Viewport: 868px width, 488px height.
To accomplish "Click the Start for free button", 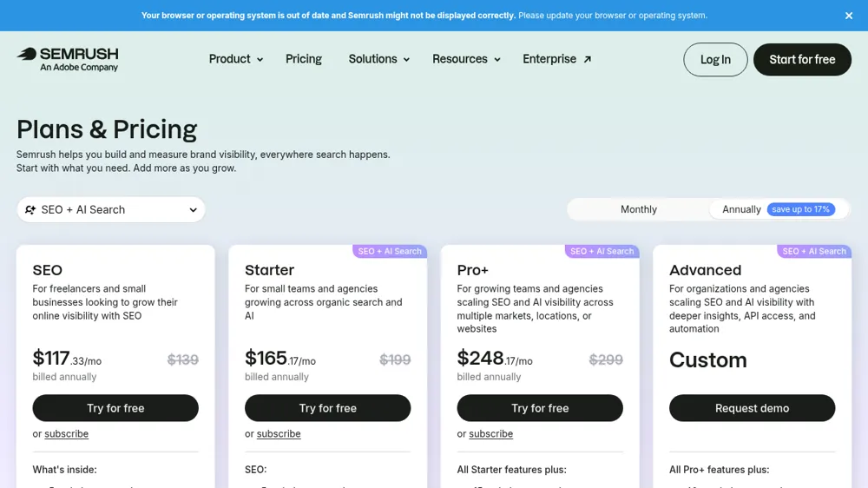I will tap(802, 59).
